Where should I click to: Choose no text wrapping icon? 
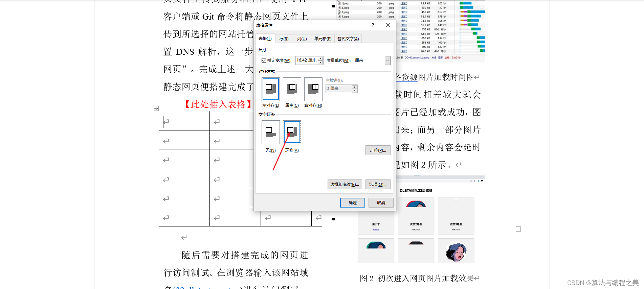point(270,132)
